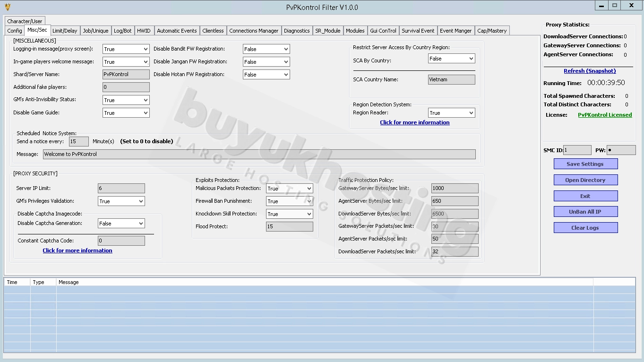
Task: Click the Exit button
Action: point(585,196)
